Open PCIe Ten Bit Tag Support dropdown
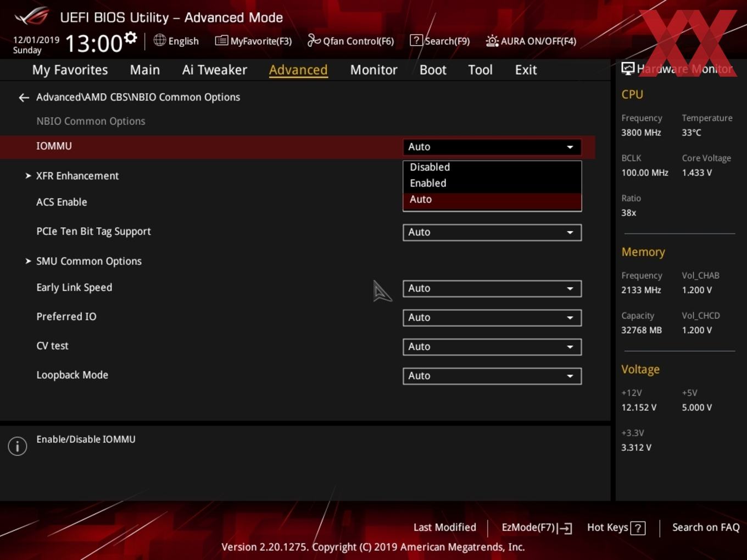 point(492,232)
